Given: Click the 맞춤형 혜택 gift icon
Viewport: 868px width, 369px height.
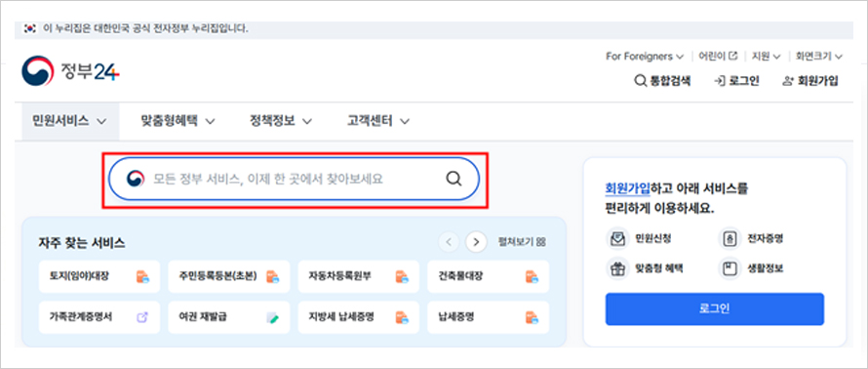Looking at the screenshot, I should (616, 269).
